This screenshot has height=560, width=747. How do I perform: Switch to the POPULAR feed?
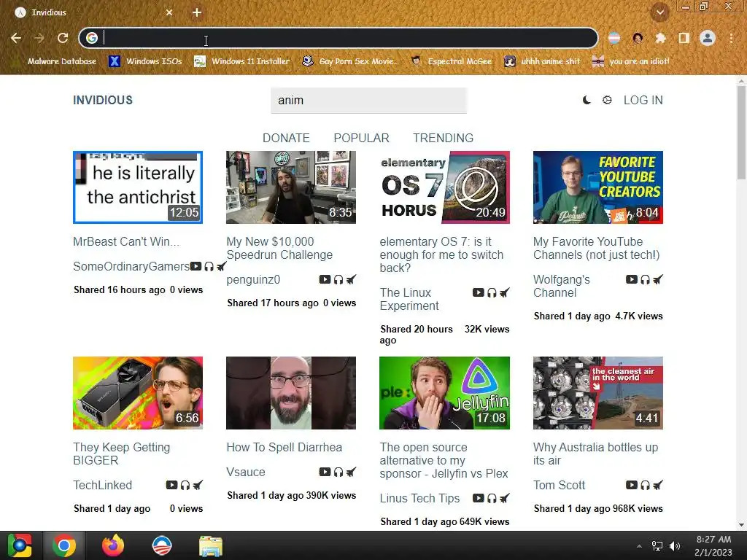point(362,138)
